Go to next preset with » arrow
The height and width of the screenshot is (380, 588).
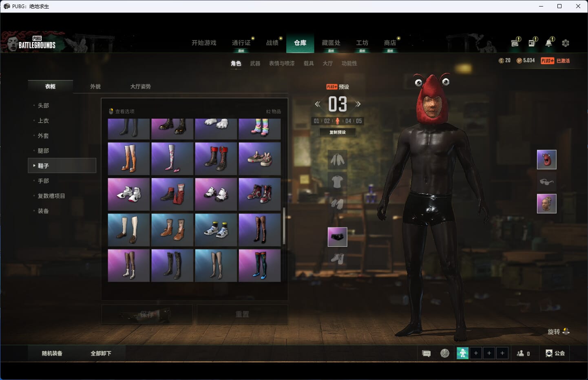coord(358,104)
